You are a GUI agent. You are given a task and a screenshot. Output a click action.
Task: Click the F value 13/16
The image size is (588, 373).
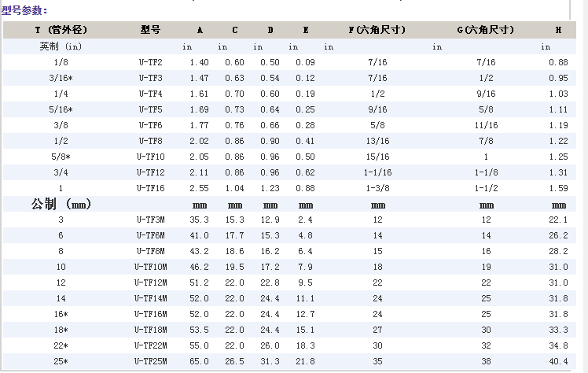(377, 141)
